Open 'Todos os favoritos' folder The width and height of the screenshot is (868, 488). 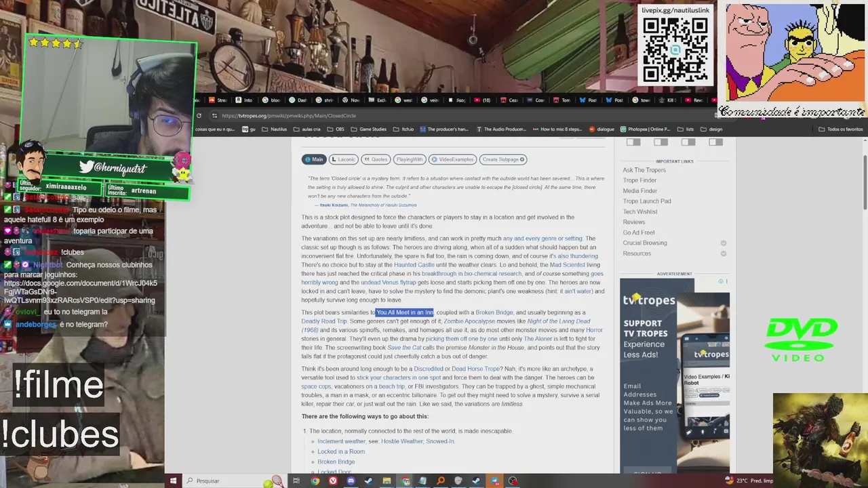click(841, 129)
